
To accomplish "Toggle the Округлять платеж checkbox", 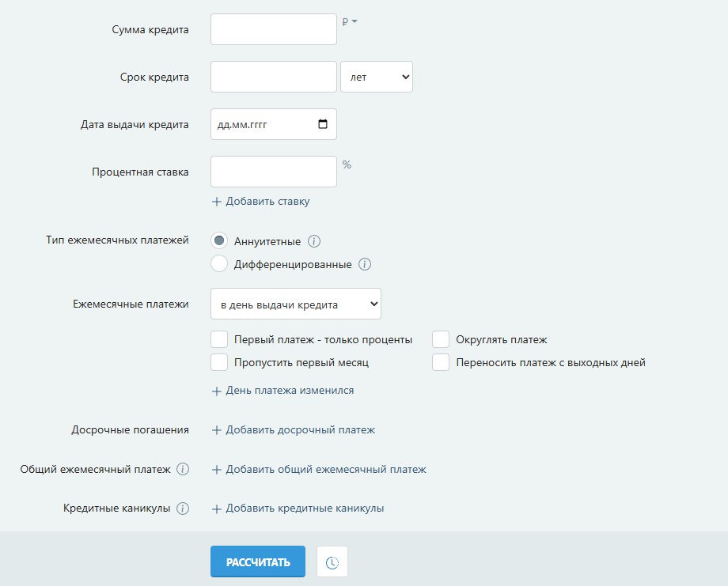I will [x=441, y=339].
